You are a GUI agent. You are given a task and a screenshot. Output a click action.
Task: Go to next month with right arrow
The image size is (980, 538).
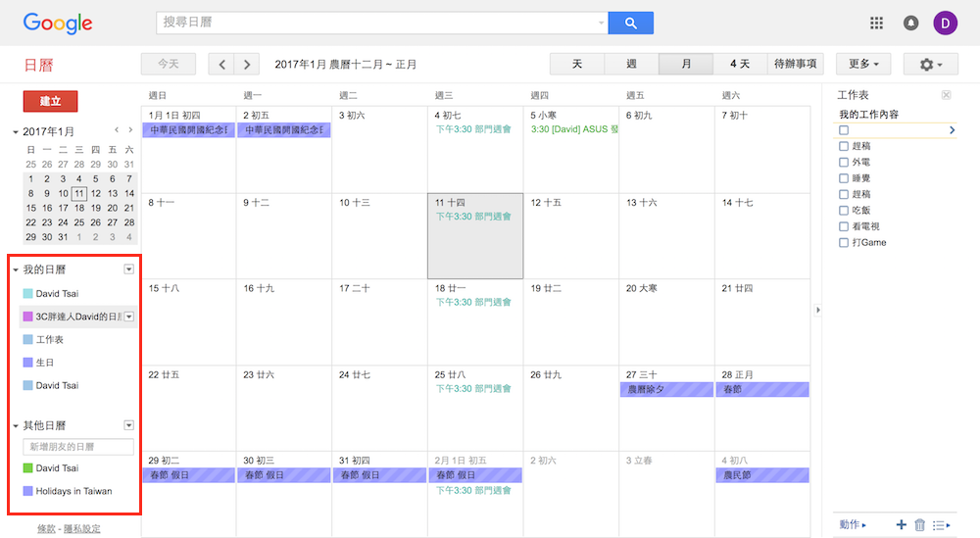[247, 65]
